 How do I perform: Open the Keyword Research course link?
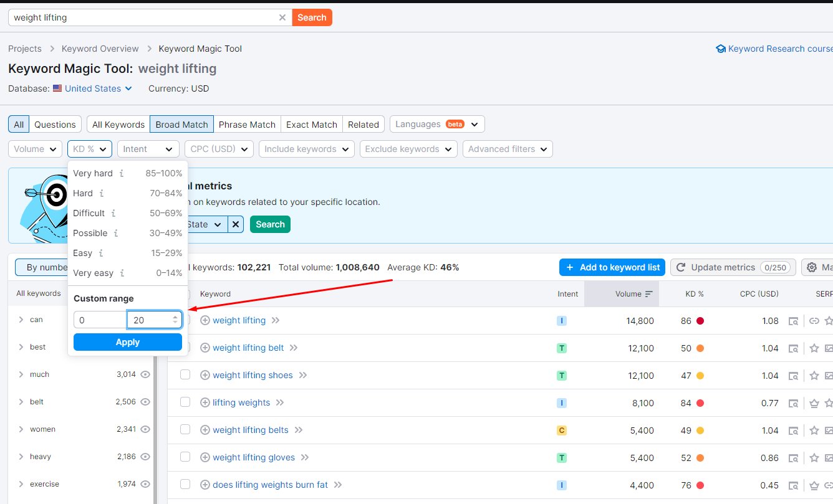(x=774, y=49)
